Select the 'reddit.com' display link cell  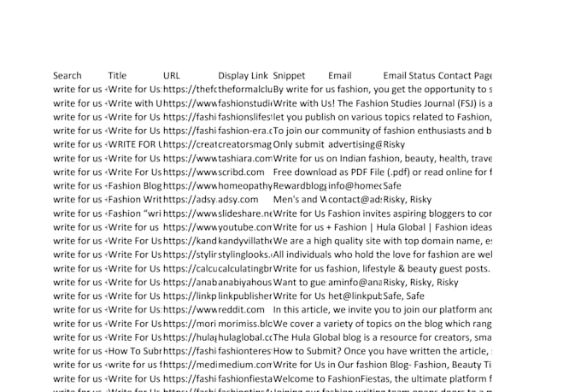coord(241,310)
